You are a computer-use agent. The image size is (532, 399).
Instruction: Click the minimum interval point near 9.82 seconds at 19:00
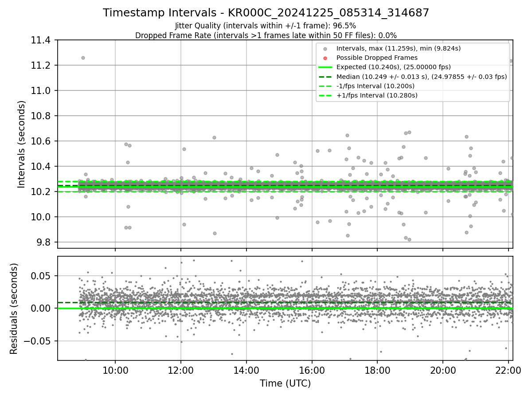pos(409,240)
